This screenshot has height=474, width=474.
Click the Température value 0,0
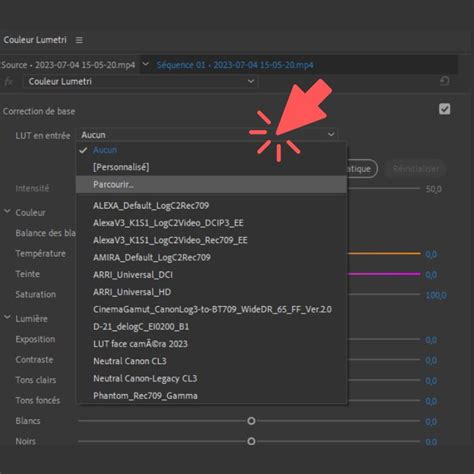tap(431, 255)
